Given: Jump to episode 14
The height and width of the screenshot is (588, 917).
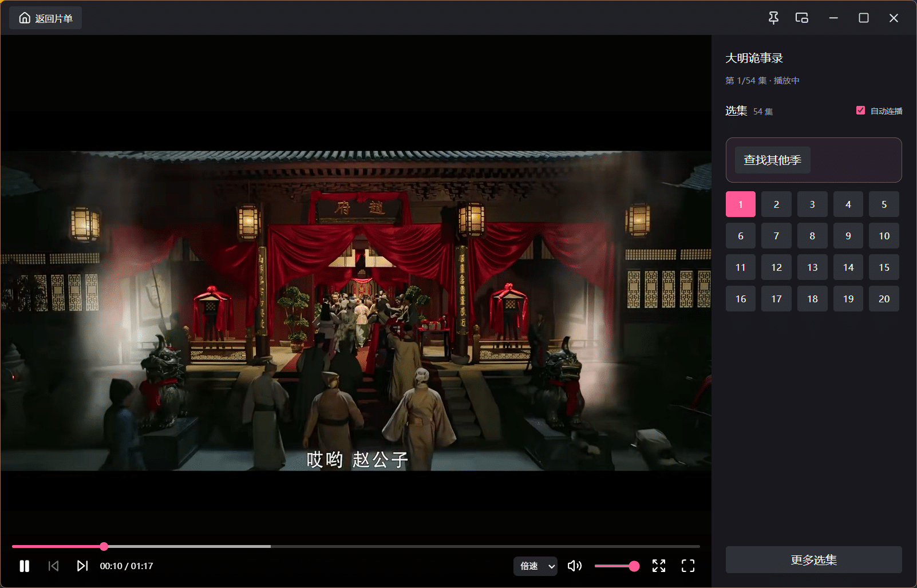Looking at the screenshot, I should (848, 267).
